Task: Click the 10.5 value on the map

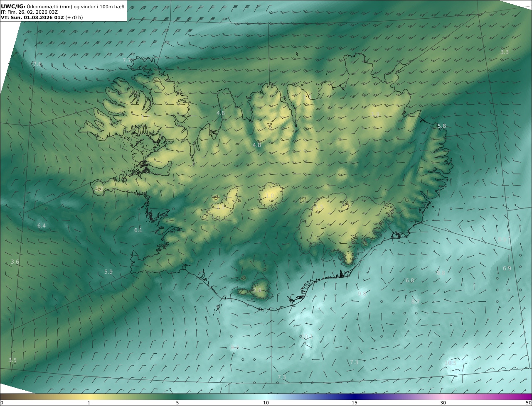Action: click(x=451, y=363)
